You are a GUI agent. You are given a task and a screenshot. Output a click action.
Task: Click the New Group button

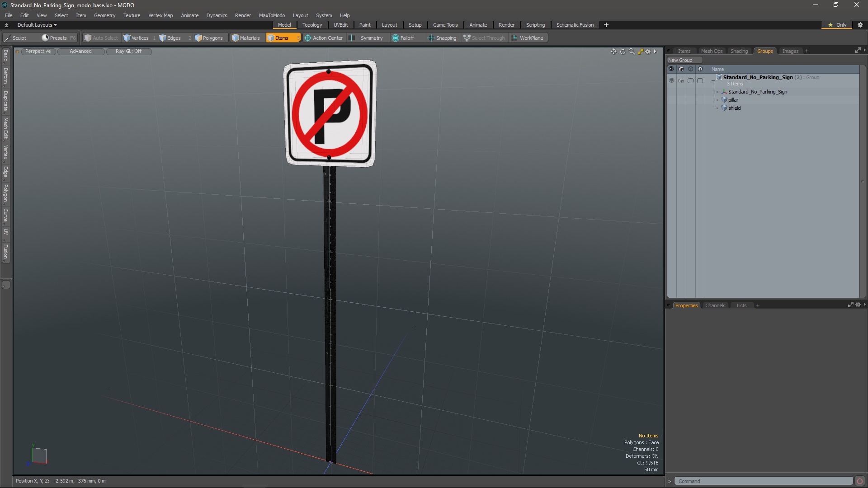[x=684, y=60]
